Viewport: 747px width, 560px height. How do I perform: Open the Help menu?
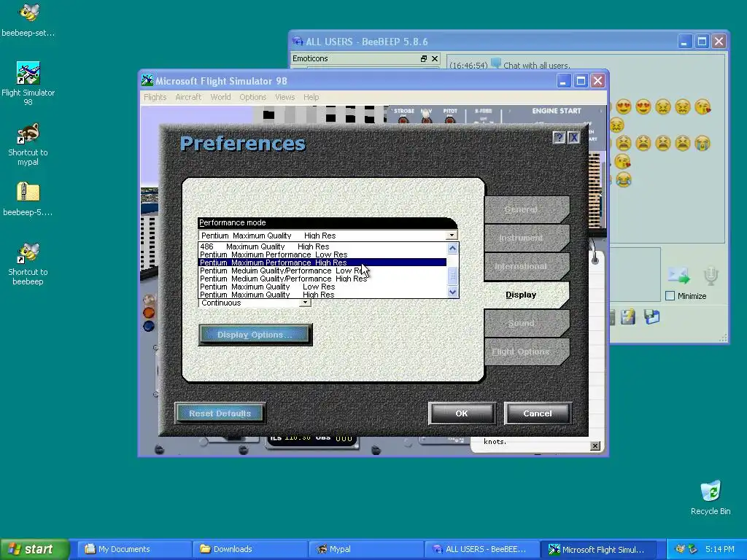[311, 97]
